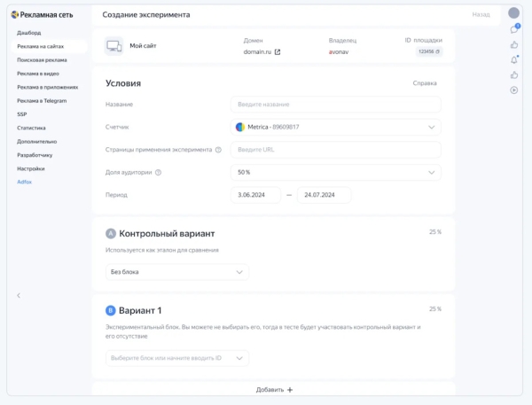The width and height of the screenshot is (532, 405).
Task: Open external link icon next to domain.ru
Action: 278,52
